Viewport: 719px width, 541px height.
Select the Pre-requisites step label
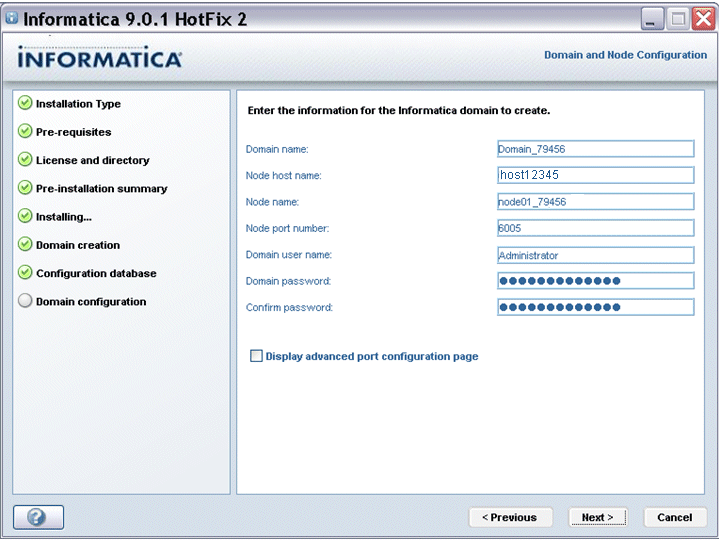[73, 132]
